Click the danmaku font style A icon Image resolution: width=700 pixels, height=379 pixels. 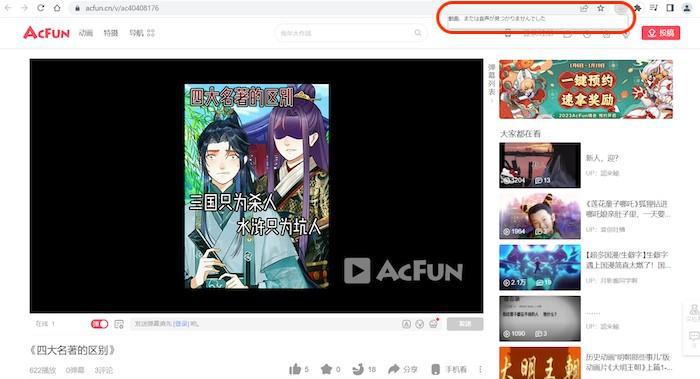tap(406, 324)
